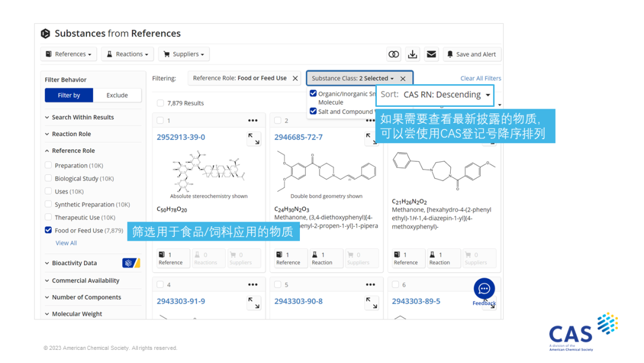The width and height of the screenshot is (644, 363).
Task: Select checkbox for substance 2
Action: coord(278,121)
